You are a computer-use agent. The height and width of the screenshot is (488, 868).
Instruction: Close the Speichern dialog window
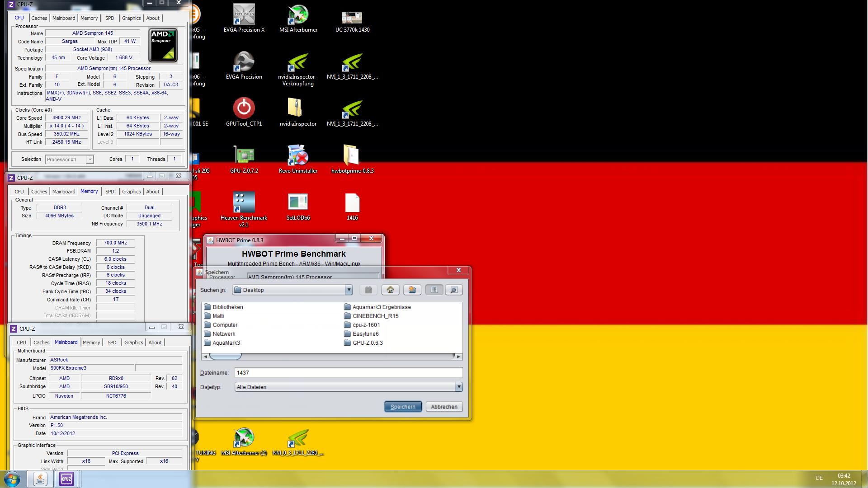[458, 270]
